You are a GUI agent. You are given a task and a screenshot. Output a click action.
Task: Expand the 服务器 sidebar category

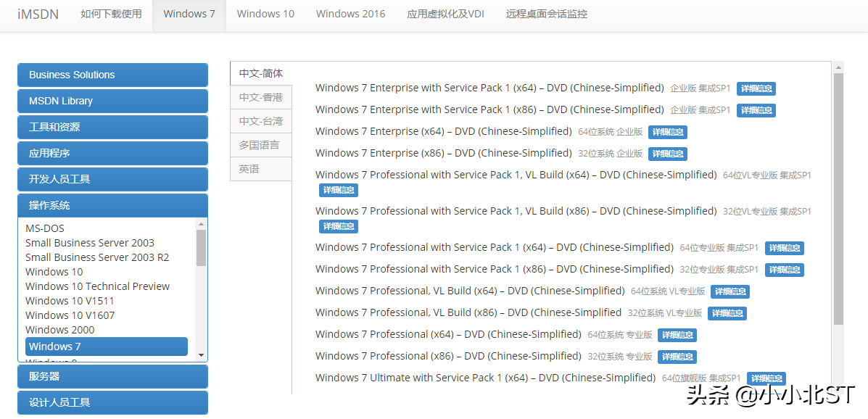coord(112,376)
